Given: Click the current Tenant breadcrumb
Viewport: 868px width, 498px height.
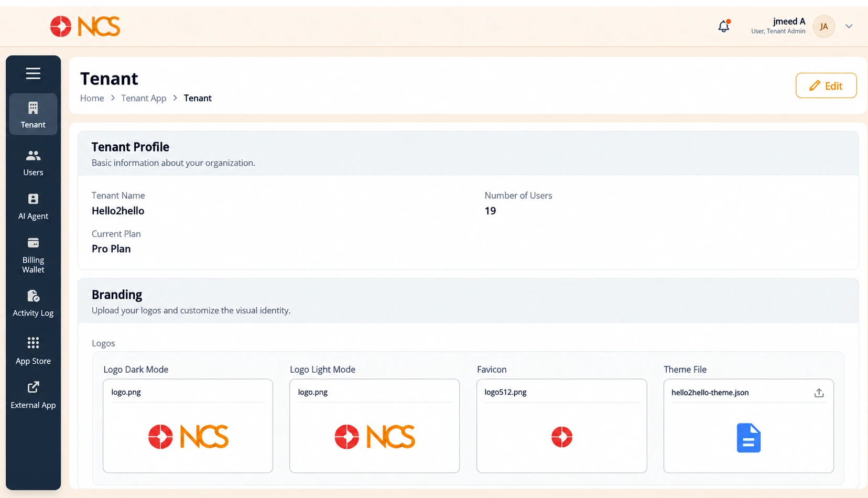Looking at the screenshot, I should pos(198,98).
